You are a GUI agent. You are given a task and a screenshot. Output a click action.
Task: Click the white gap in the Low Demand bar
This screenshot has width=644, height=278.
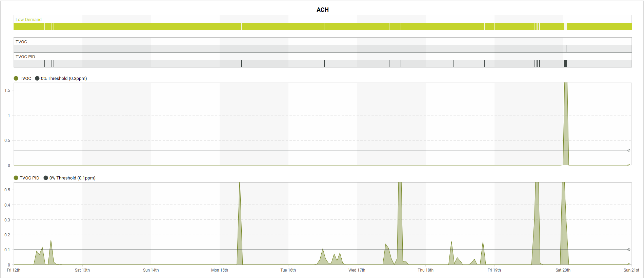[x=565, y=26]
